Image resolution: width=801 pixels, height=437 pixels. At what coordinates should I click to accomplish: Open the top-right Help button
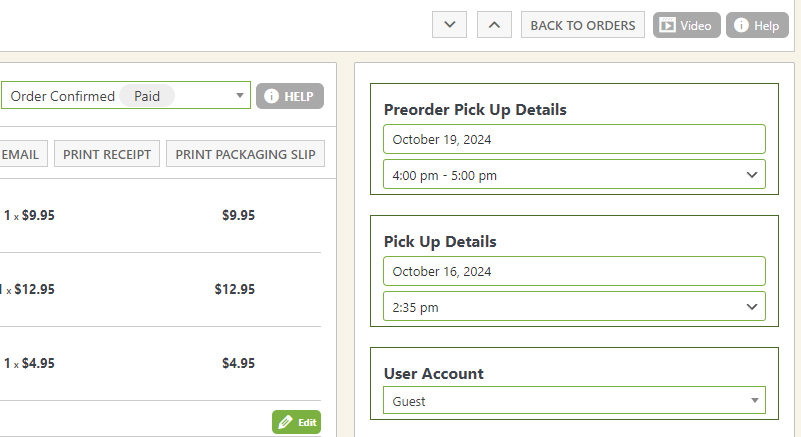(757, 25)
